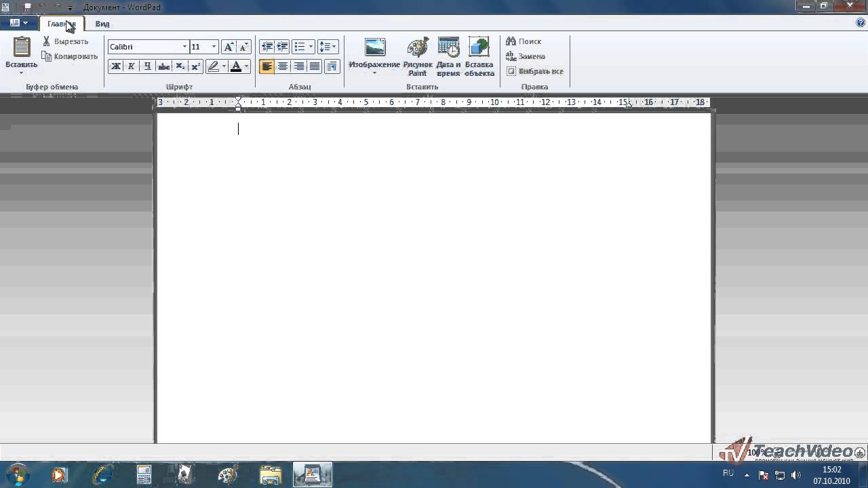Expand the Вставить paste options arrow
This screenshot has height=488, width=868.
tap(22, 73)
